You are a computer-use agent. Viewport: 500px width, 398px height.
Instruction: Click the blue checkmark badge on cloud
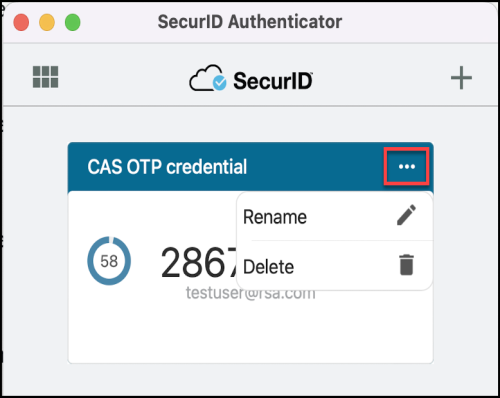(x=220, y=83)
